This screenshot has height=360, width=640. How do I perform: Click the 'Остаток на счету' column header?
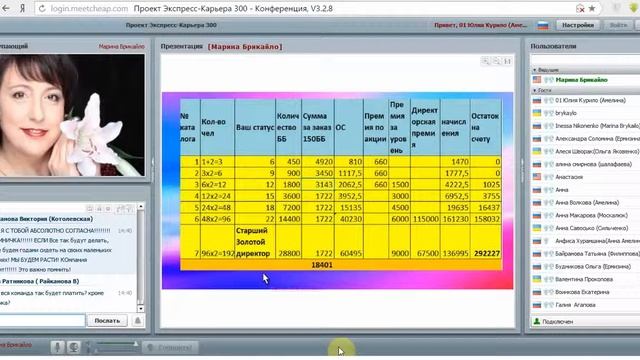click(485, 127)
